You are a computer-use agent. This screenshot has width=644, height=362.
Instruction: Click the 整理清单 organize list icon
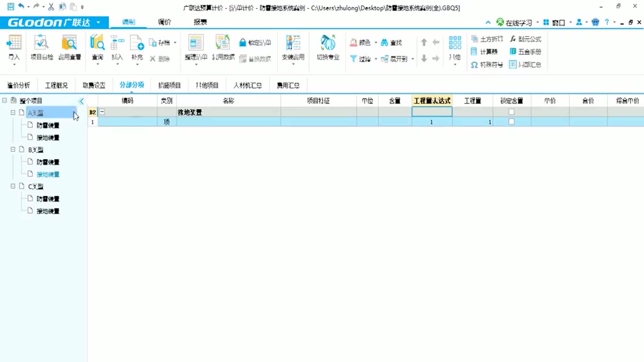[x=196, y=43]
